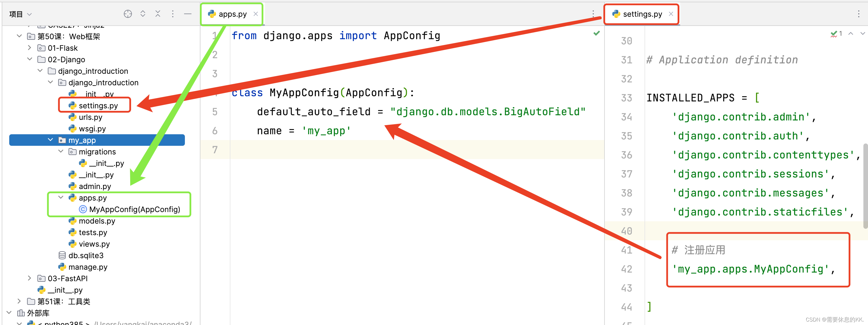Click 'django.contrib.admin' entry

pyautogui.click(x=740, y=117)
